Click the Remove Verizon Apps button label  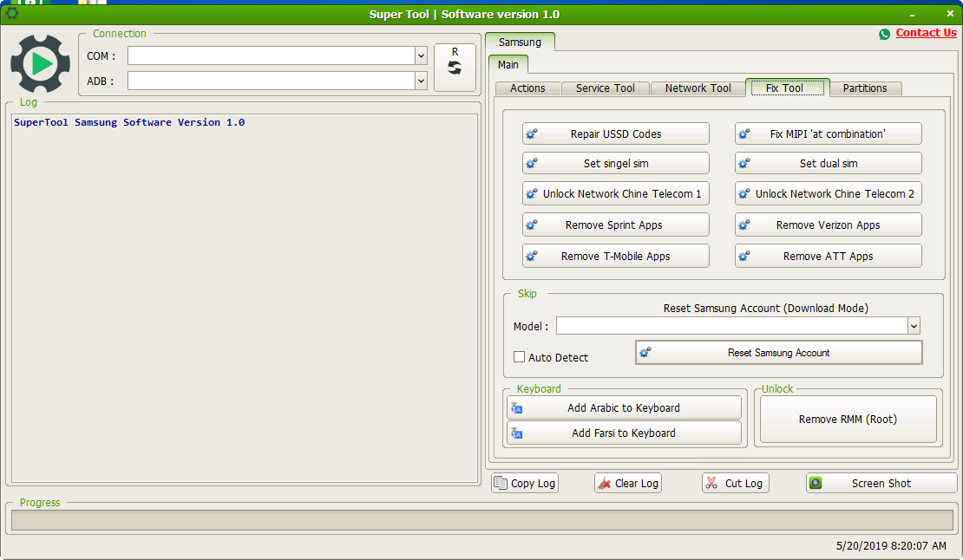(x=828, y=225)
